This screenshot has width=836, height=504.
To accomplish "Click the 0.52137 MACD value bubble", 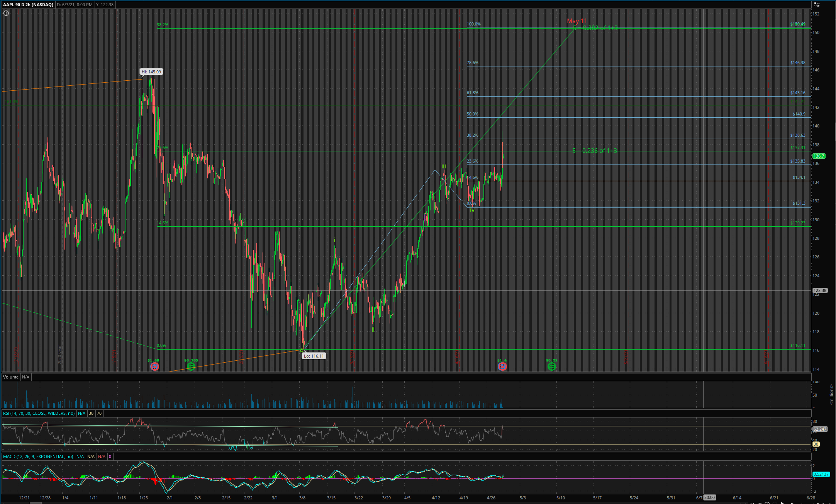I will [x=821, y=474].
